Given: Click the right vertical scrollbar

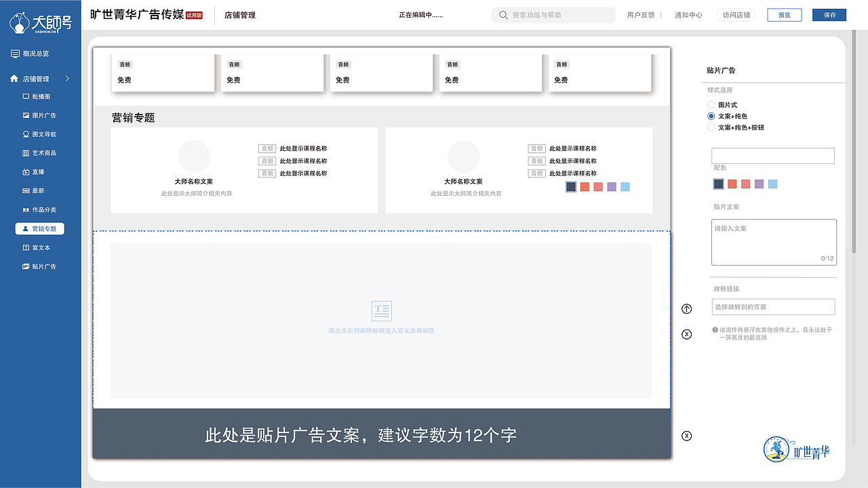Looking at the screenshot, I should click(x=853, y=142).
